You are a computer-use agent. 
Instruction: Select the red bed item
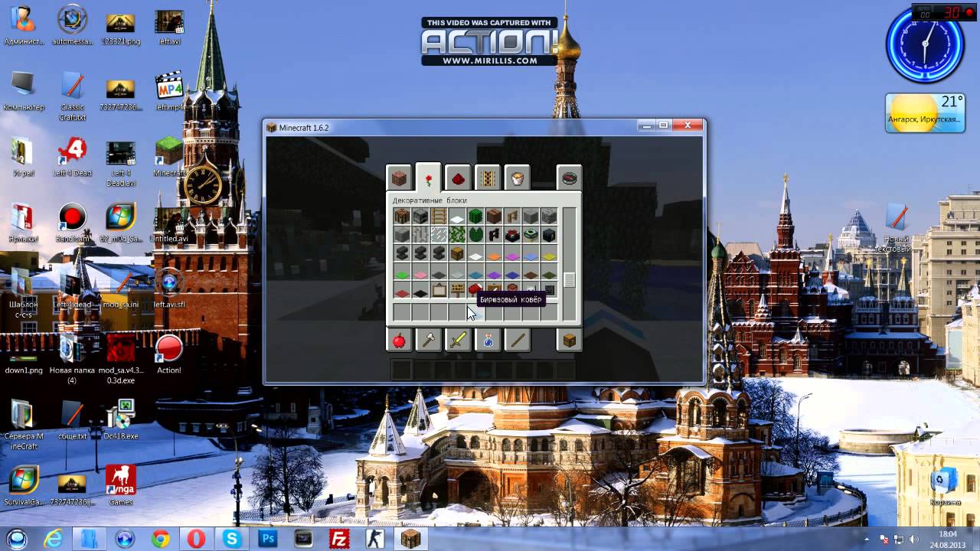[475, 290]
